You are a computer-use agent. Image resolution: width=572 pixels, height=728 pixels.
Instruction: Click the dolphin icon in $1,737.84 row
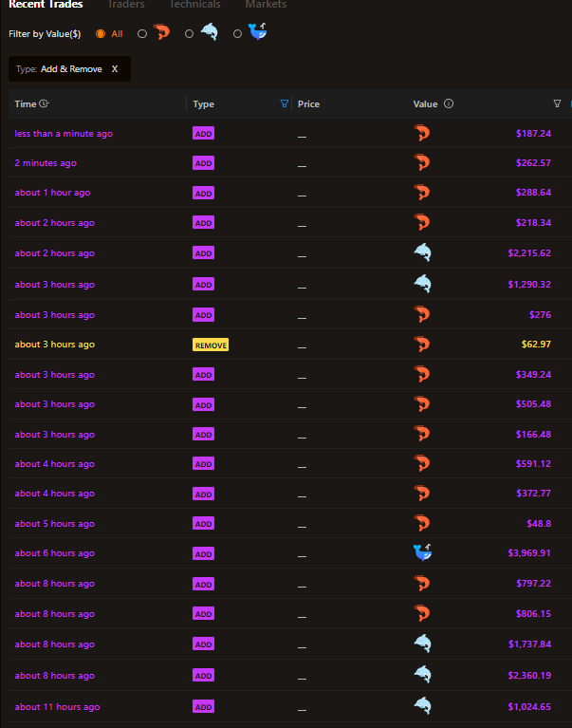[x=423, y=644]
